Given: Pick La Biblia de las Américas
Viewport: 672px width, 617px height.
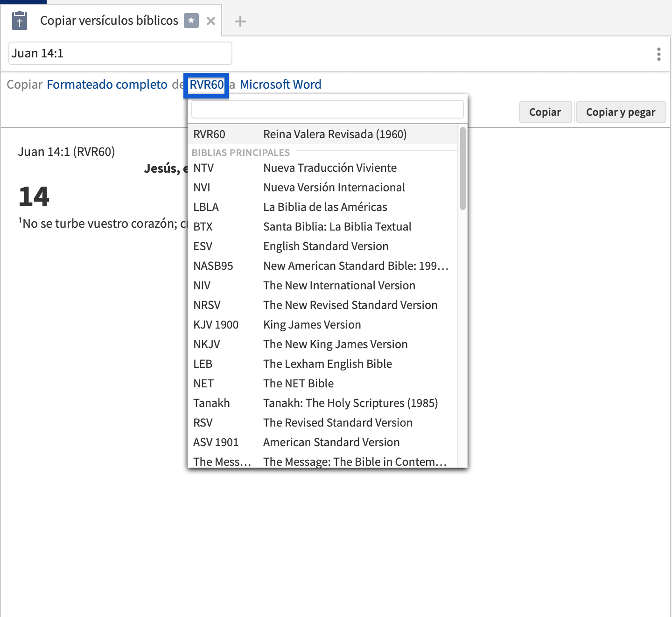Looking at the screenshot, I should (322, 207).
